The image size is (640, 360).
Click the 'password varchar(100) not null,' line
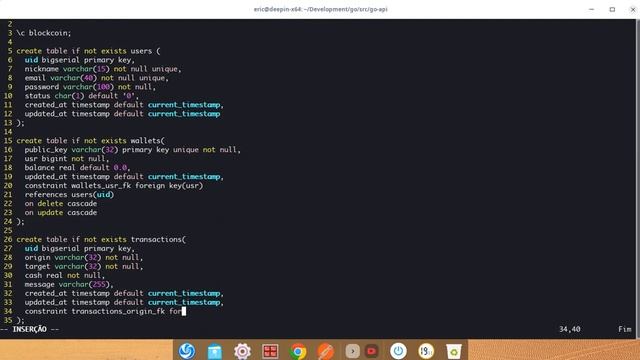[x=90, y=87]
